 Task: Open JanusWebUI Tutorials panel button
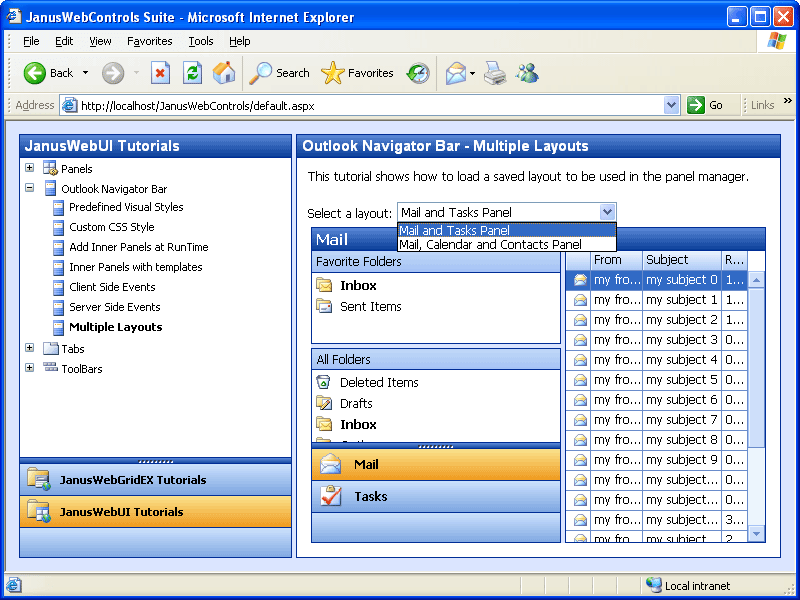[x=156, y=512]
